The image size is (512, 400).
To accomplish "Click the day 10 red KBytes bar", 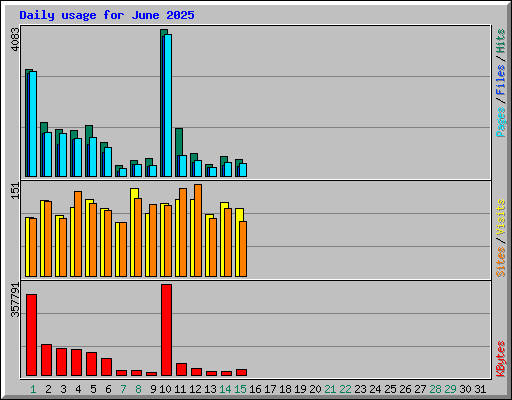I will [x=166, y=330].
